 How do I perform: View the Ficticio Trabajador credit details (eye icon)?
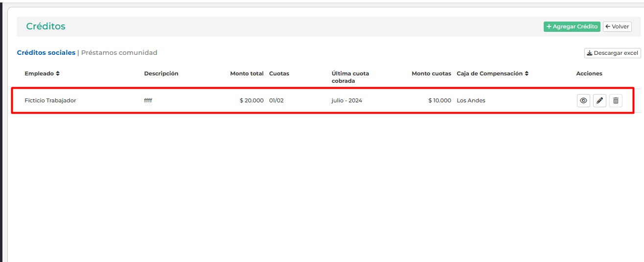[x=583, y=100]
